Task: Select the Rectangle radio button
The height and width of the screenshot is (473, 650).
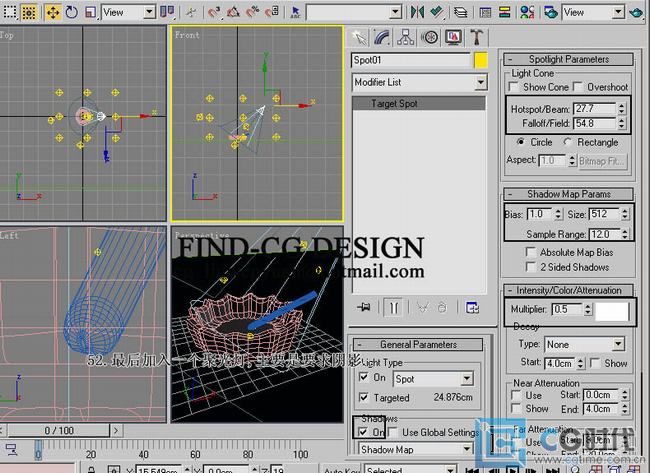Action: 568,142
